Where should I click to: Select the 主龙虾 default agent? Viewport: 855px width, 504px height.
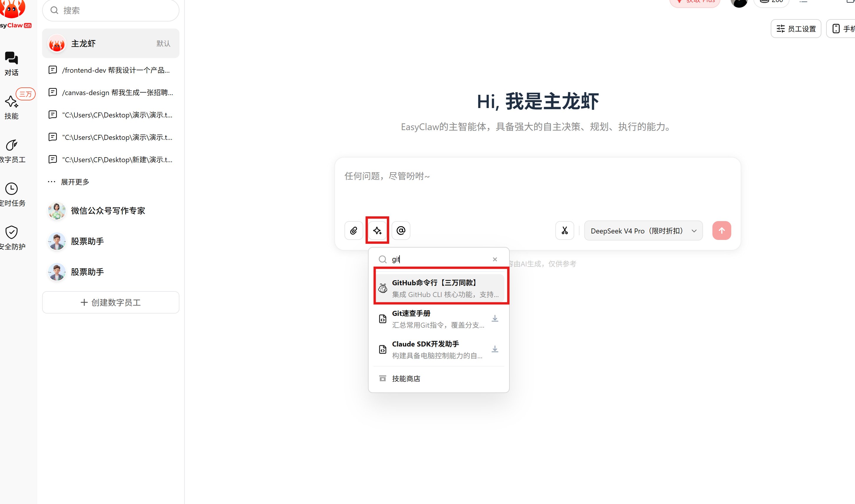tap(110, 44)
